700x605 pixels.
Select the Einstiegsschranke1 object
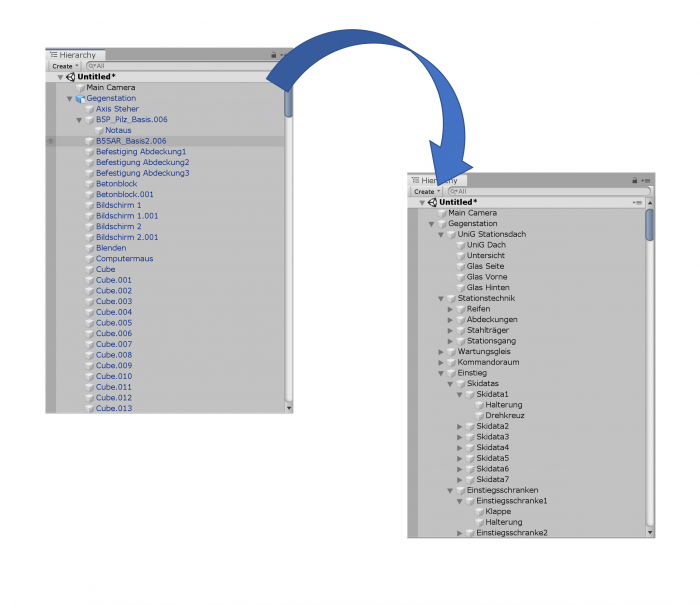[511, 501]
